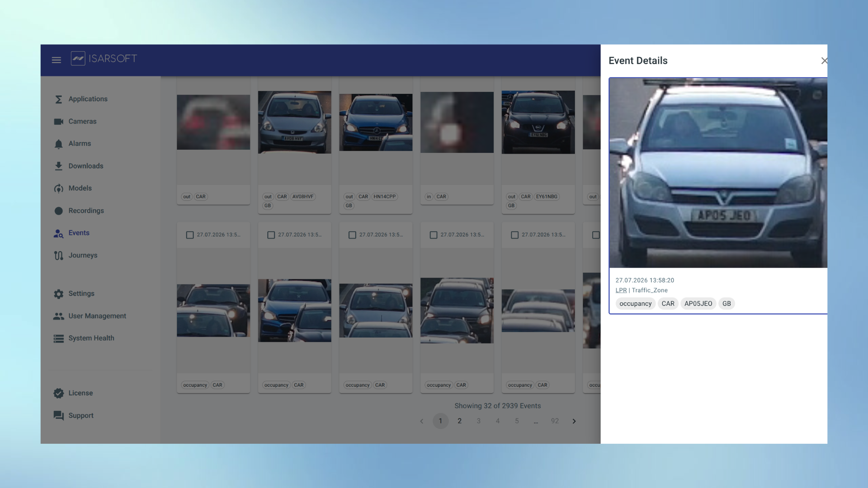Open Cameras in the sidebar
Screen dimensions: 868x488
coord(82,122)
